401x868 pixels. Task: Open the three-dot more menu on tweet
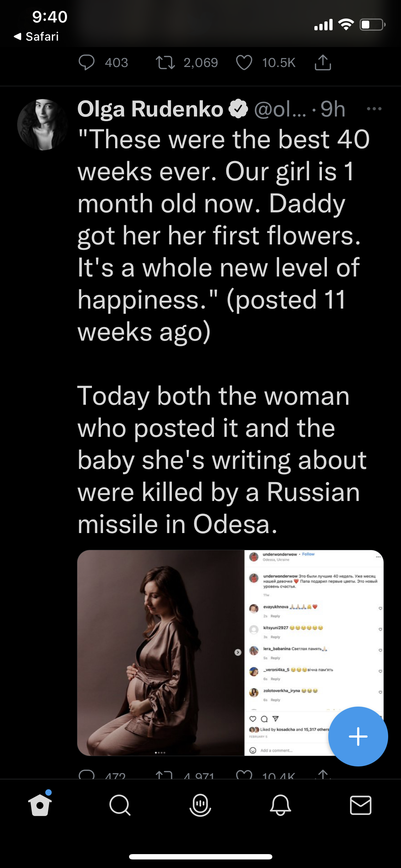[374, 109]
